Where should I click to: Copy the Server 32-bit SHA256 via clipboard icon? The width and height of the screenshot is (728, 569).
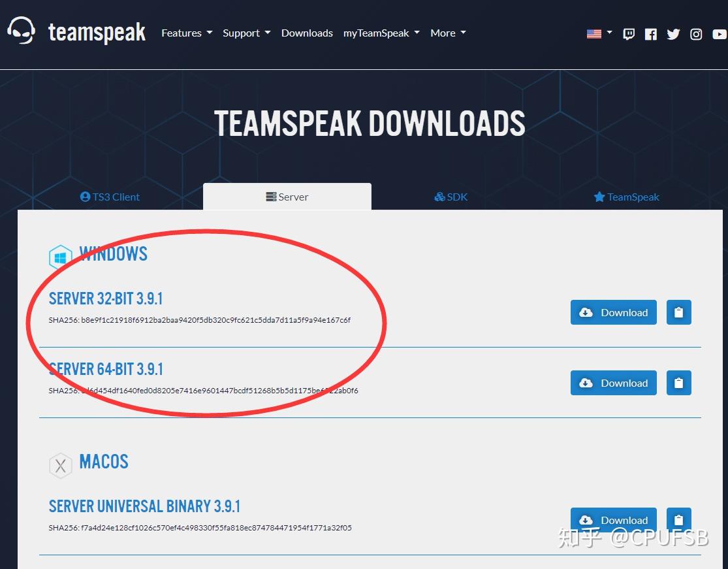click(x=678, y=312)
